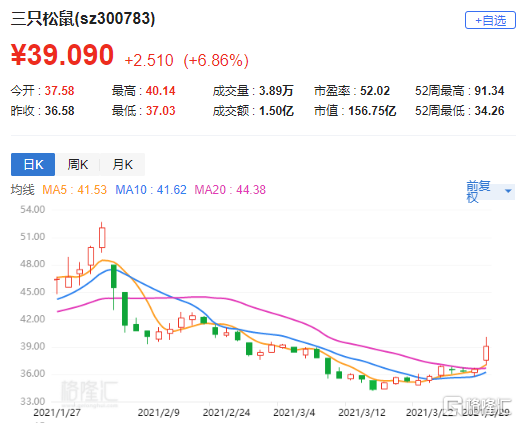Click the 48.00 y-axis label
Viewport: 518px width, 423px height.
32,264
